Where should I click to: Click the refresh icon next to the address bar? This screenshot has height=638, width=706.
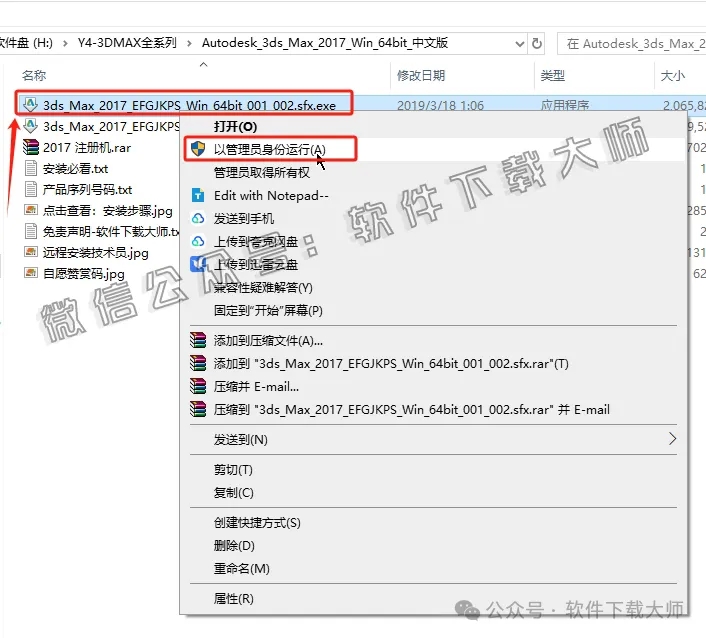[537, 44]
